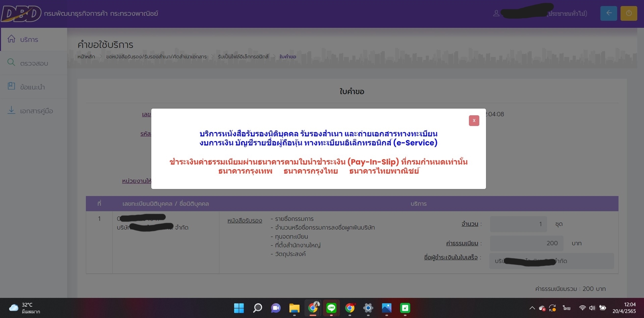Viewport: 644px width, 318px height.
Task: Go to หน้าหลัก breadcrumb link
Action: [86, 57]
